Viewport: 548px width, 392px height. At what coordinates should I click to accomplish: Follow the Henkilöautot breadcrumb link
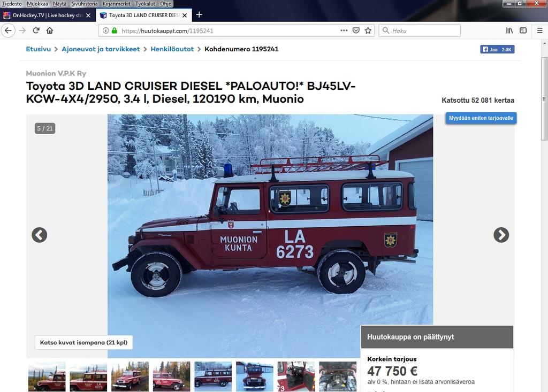(x=172, y=49)
